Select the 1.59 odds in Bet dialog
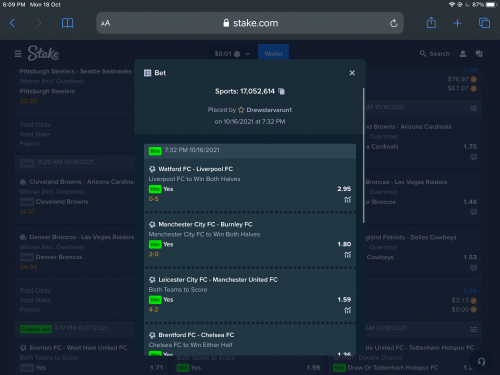The width and height of the screenshot is (500, 375). [344, 300]
